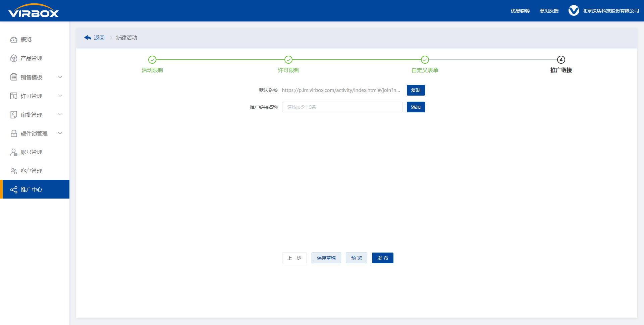The image size is (644, 325).
Task: Click the back arrow icon
Action: 88,38
